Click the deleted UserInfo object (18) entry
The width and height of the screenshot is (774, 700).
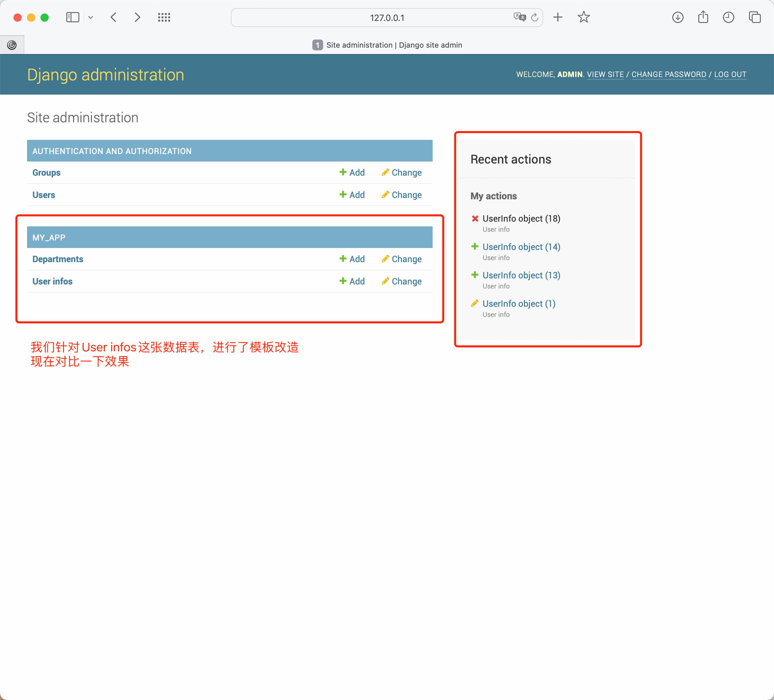[521, 218]
